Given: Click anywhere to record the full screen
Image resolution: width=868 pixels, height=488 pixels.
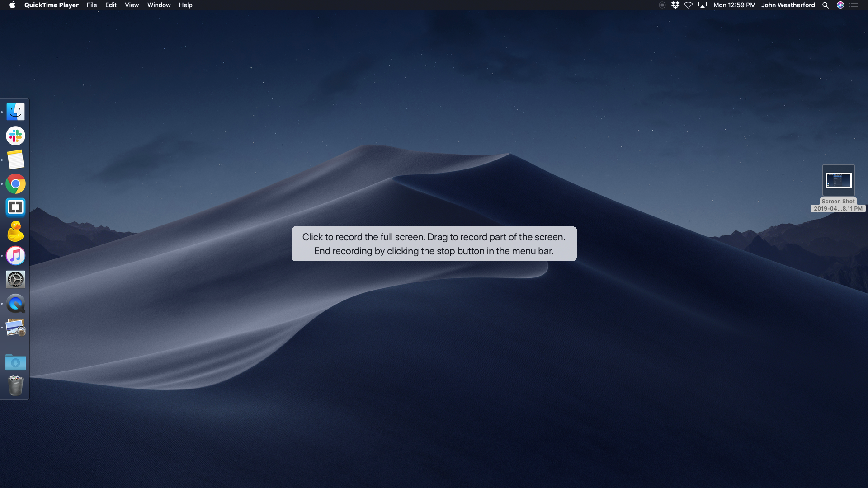Looking at the screenshot, I should [434, 361].
